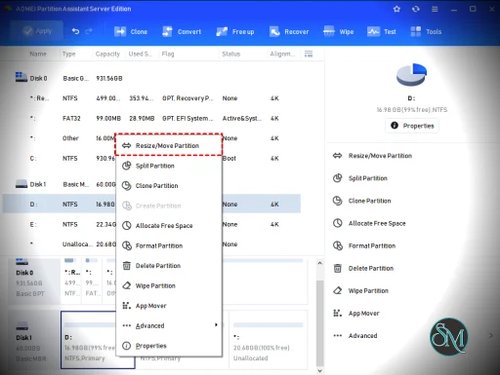Select the Recovery partition row
500x375 pixels.
[152, 98]
